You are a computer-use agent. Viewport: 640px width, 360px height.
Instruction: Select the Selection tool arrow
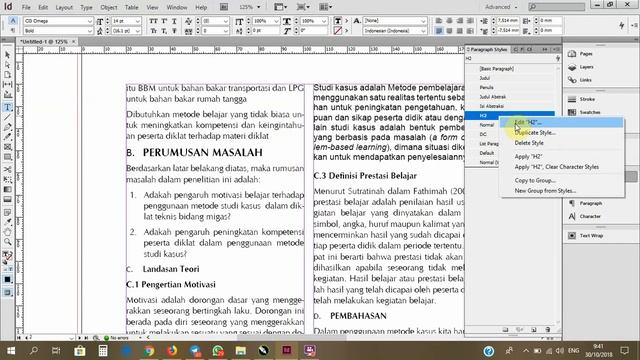pyautogui.click(x=7, y=55)
